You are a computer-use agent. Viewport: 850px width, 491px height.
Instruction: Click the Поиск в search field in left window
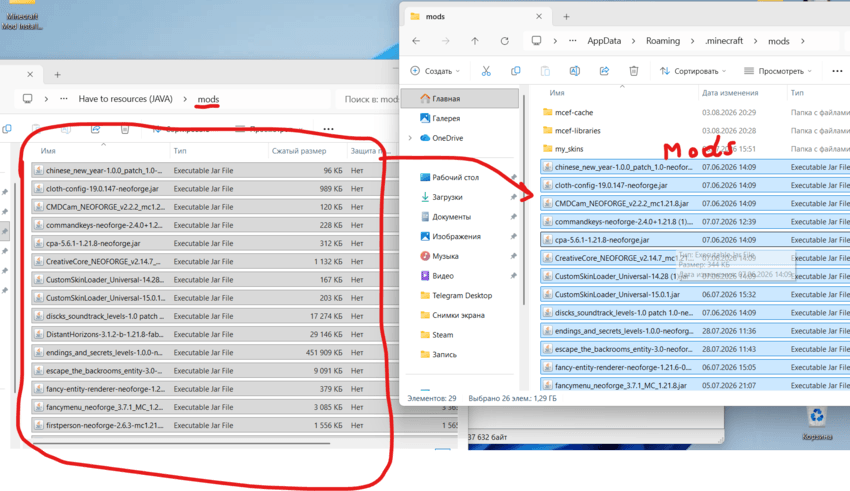(369, 99)
